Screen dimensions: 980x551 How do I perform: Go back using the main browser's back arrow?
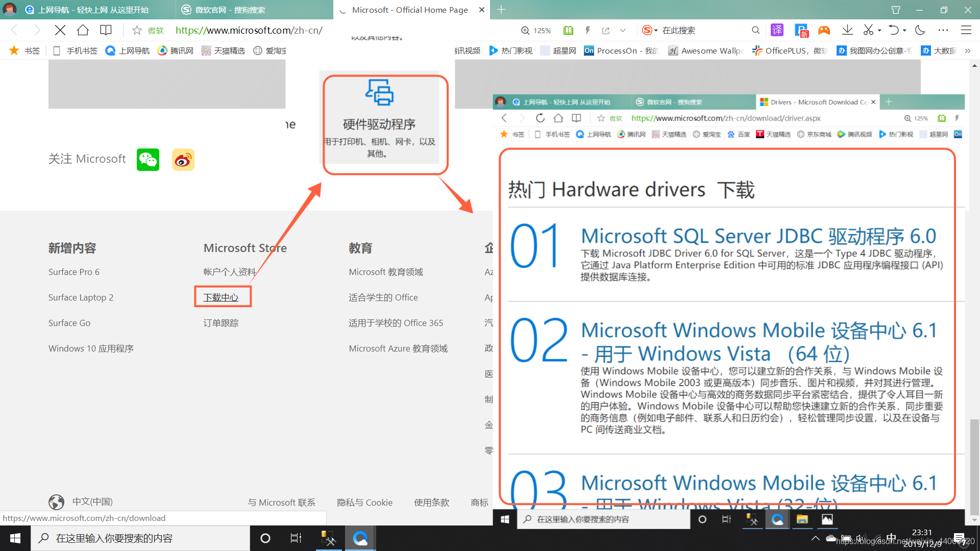(x=15, y=30)
